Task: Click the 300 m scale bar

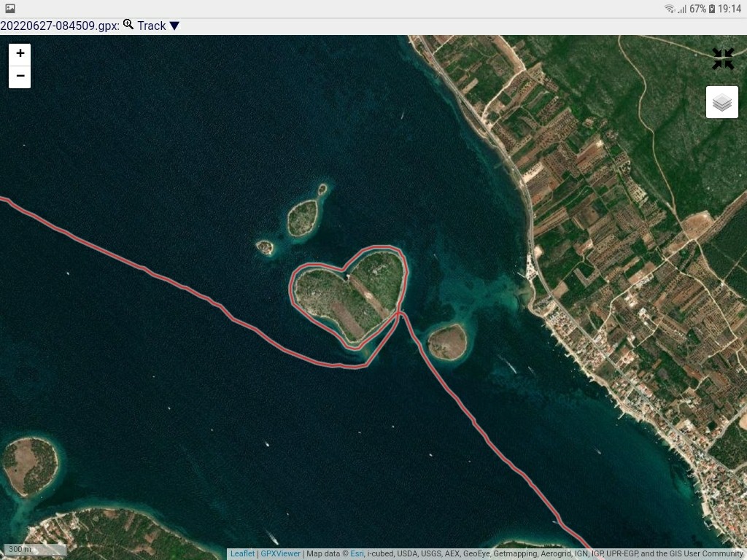Action: pos(35,550)
